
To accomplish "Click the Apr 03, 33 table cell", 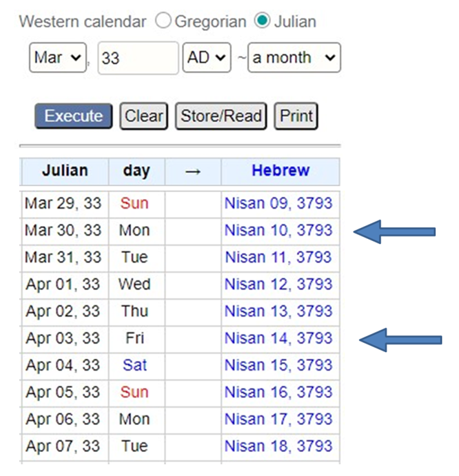I will click(x=65, y=338).
